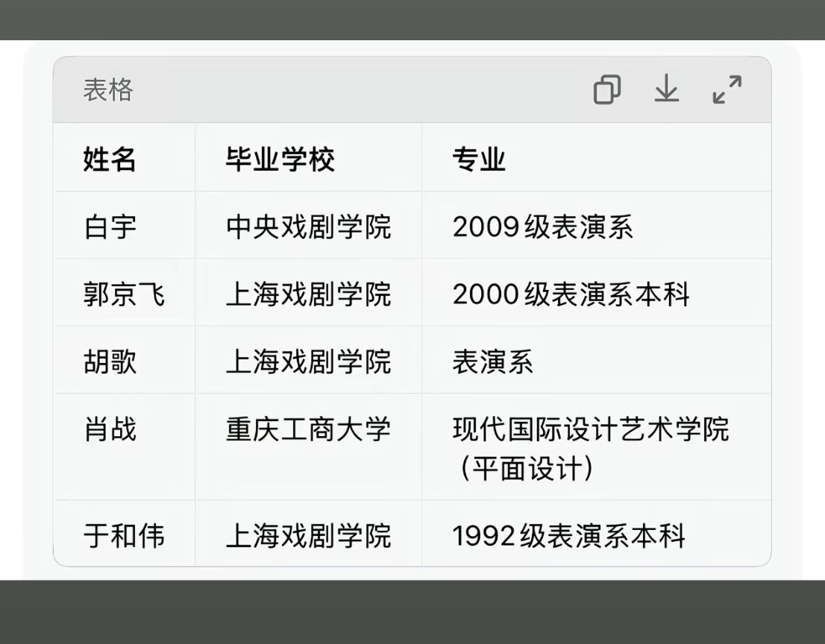Click the name cell 郭京飞
The image size is (825, 644).
click(x=124, y=294)
